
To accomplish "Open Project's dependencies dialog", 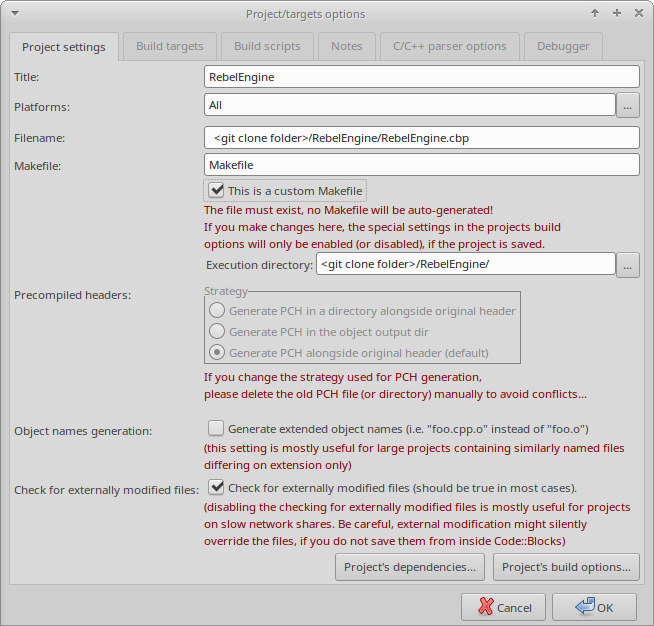I will (410, 567).
